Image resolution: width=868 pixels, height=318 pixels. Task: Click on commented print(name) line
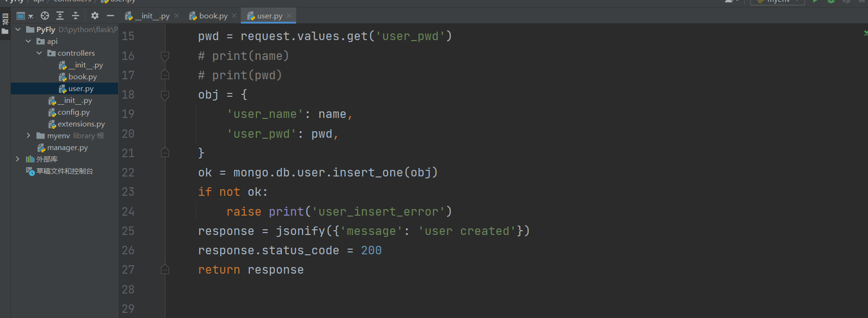coord(244,56)
